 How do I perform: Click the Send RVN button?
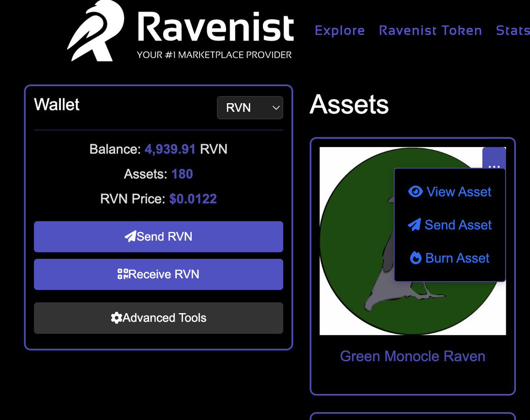159,237
